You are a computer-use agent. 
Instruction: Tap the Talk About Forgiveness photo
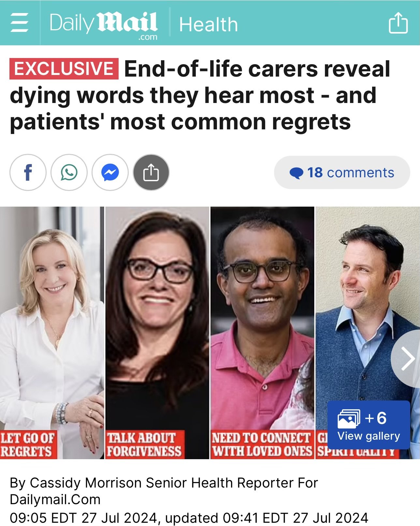click(x=157, y=333)
